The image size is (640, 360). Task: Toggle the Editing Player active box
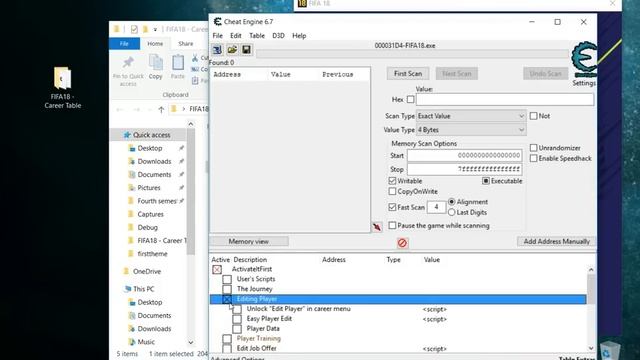click(x=227, y=299)
